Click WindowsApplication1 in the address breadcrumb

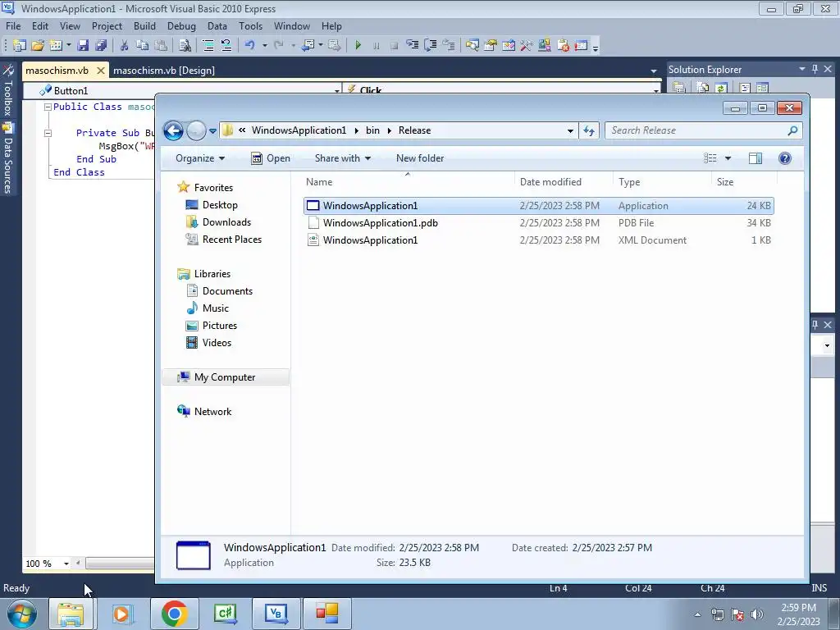point(299,130)
